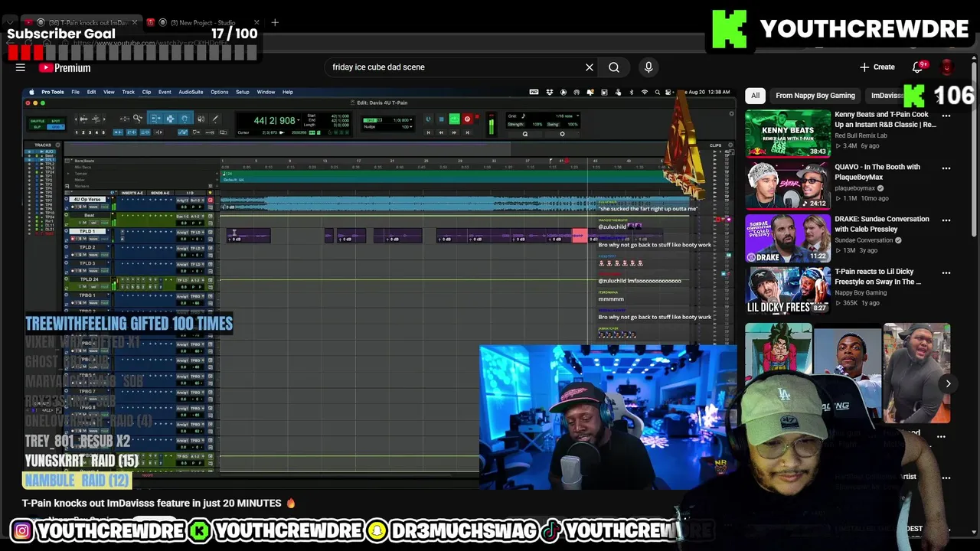Toggle the Online transport button
The height and width of the screenshot is (551, 980).
pyautogui.click(x=428, y=119)
